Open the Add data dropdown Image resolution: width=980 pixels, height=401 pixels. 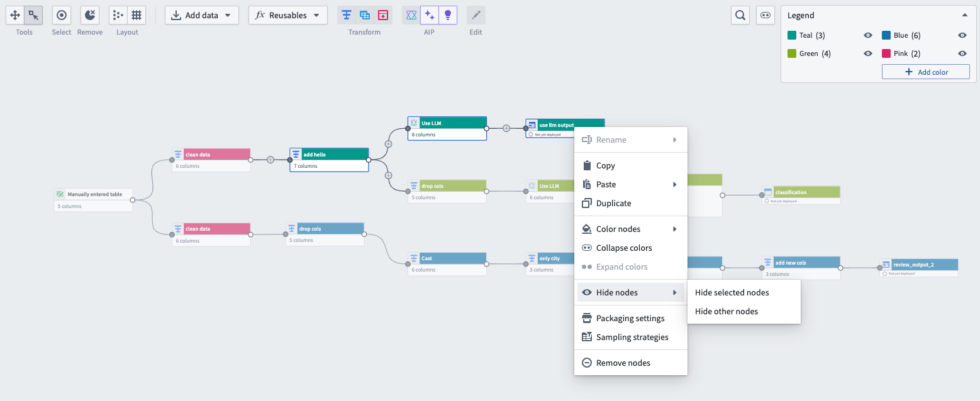click(202, 15)
